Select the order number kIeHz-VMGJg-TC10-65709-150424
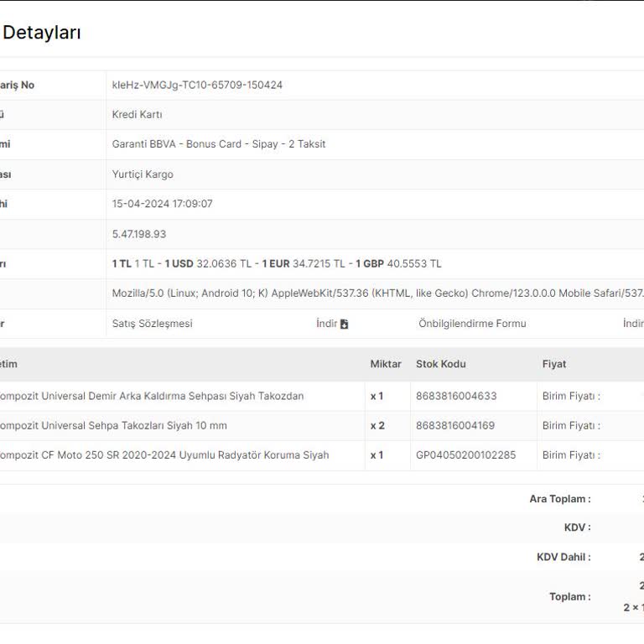Screen dimensions: 644x644 (197, 85)
